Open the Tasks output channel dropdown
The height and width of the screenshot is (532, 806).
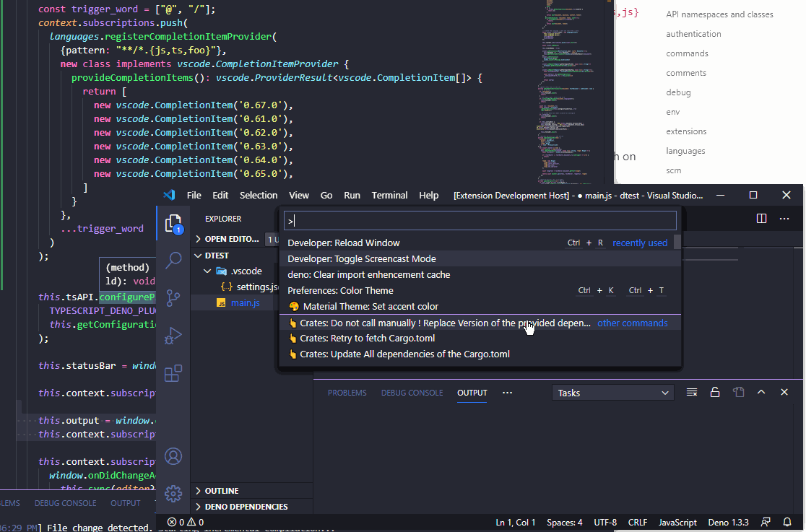pyautogui.click(x=612, y=393)
